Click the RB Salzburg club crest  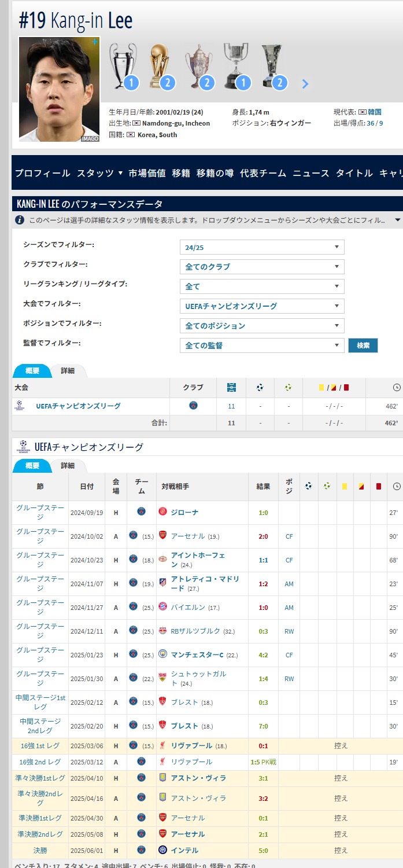(163, 630)
